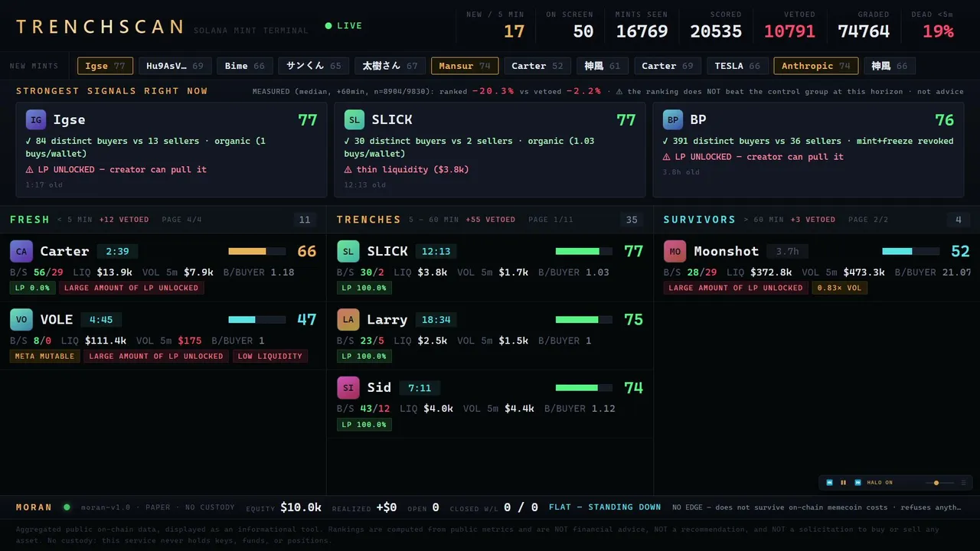The height and width of the screenshot is (551, 980).
Task: Select the Hu9AsV… 69 mint chip
Action: point(175,66)
